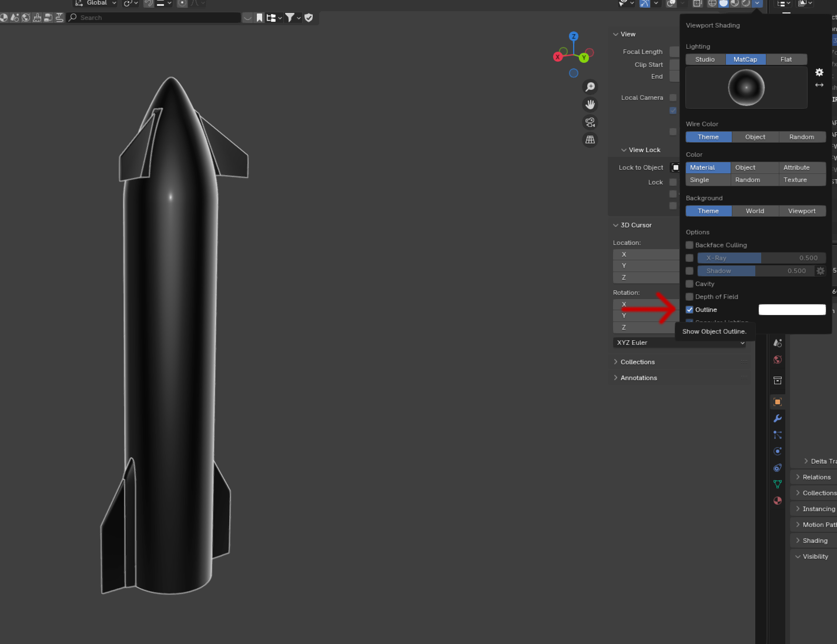Viewport: 837px width, 644px height.
Task: Enable the Cavity checkbox
Action: 689,284
